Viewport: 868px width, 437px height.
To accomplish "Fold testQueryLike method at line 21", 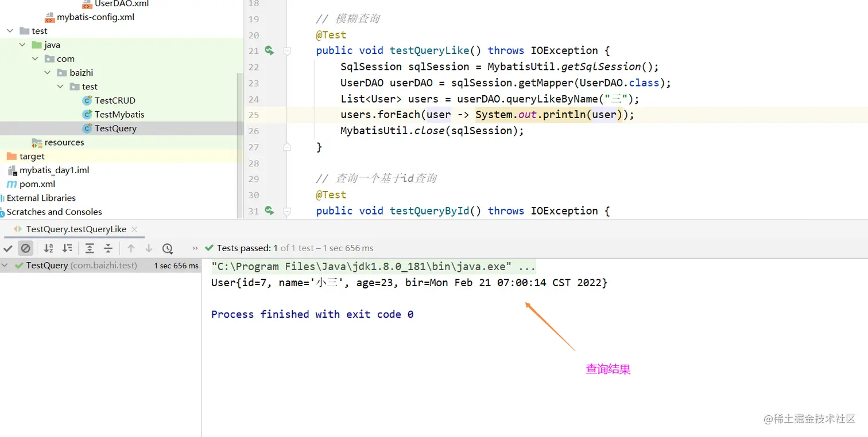I will click(x=287, y=51).
